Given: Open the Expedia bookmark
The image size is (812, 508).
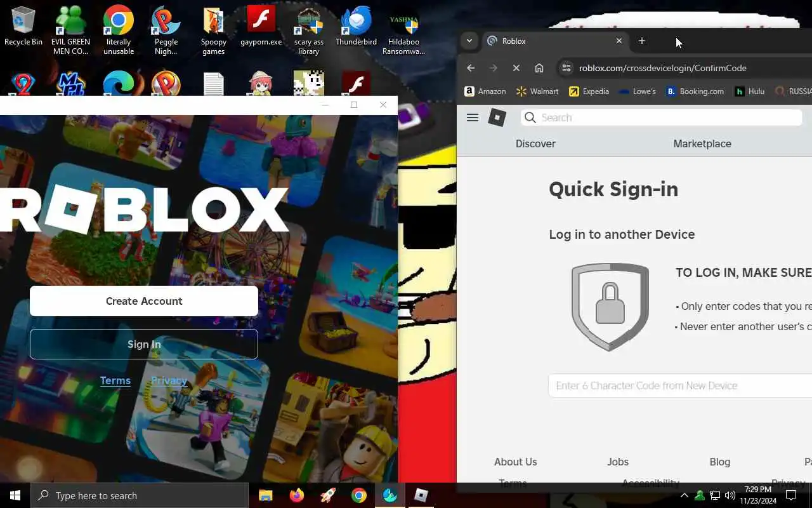Looking at the screenshot, I should 589,91.
